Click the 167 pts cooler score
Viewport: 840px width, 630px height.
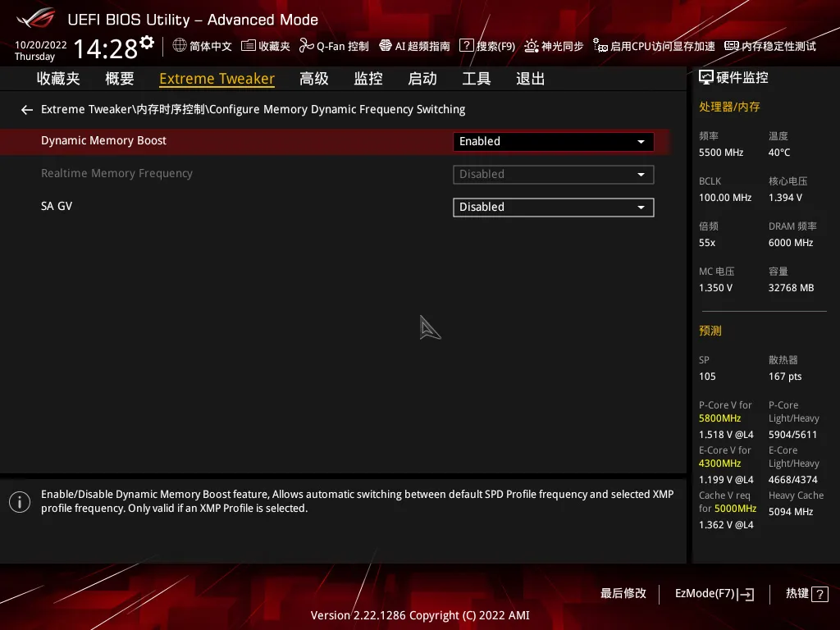click(785, 377)
